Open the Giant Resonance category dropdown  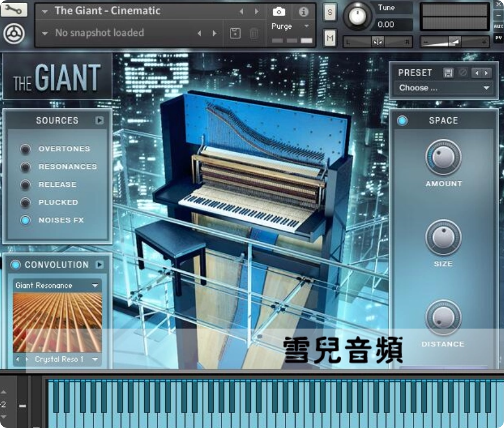(57, 285)
